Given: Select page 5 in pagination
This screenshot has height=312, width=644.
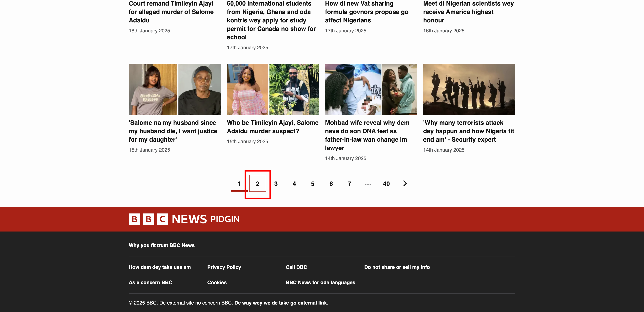Looking at the screenshot, I should 312,184.
